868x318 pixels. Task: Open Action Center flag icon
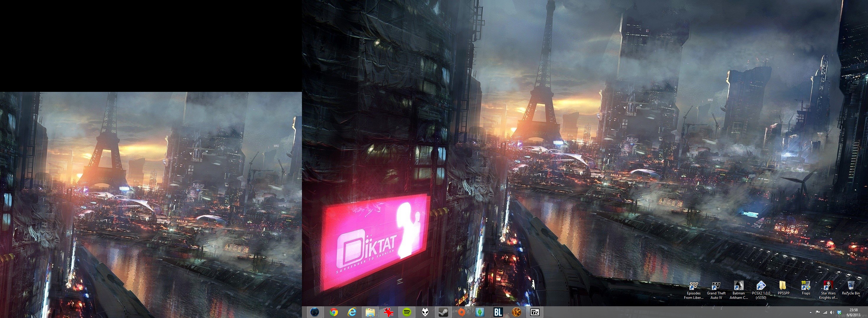818,312
